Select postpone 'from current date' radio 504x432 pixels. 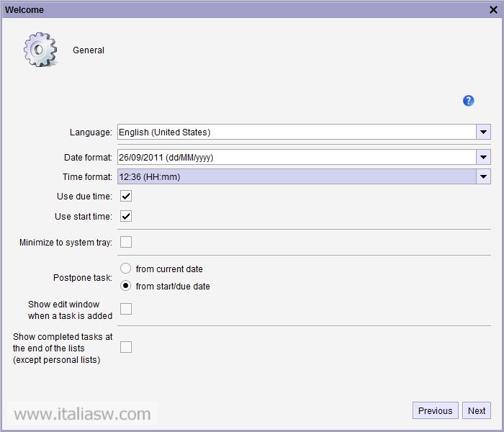tap(126, 269)
